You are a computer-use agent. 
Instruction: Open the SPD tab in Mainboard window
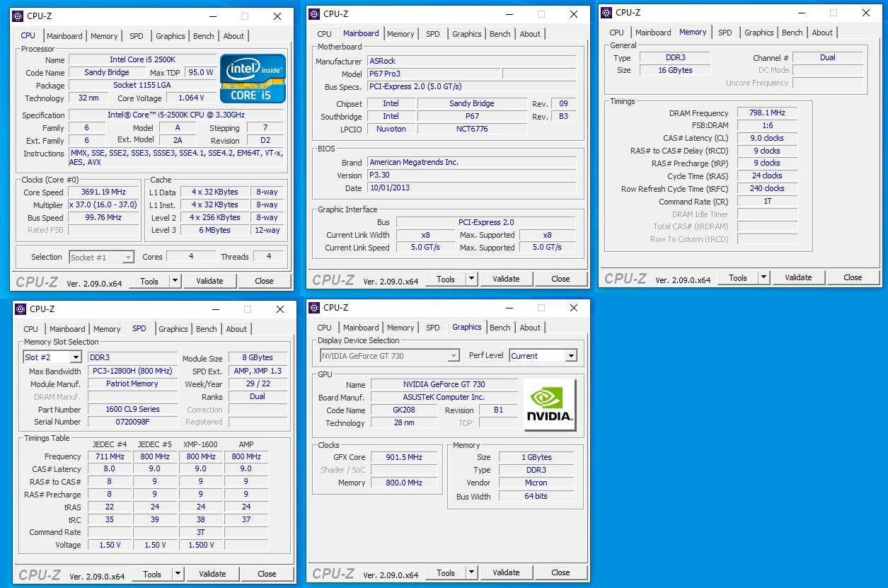pos(433,34)
